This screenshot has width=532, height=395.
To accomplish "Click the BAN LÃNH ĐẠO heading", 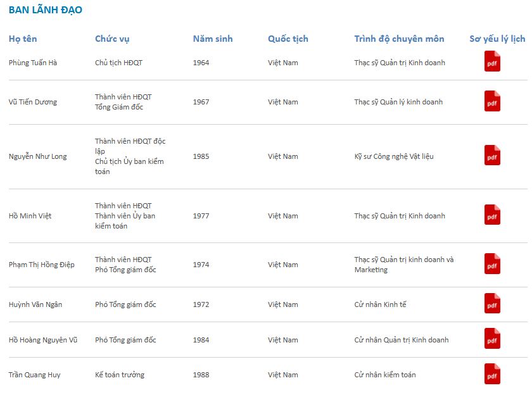I will 46,10.
